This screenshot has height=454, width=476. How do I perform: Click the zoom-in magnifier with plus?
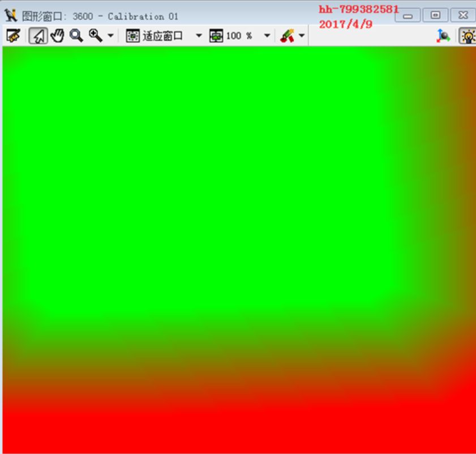click(95, 36)
